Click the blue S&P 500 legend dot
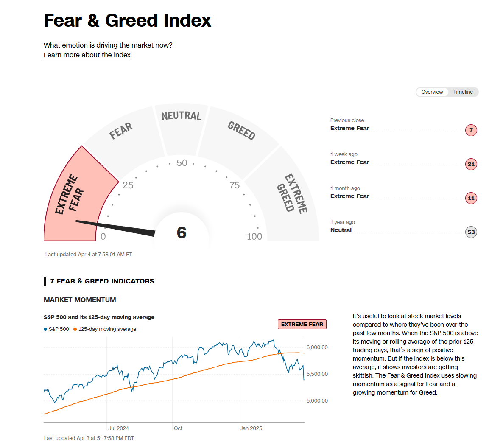The height and width of the screenshot is (448, 489). coord(45,329)
